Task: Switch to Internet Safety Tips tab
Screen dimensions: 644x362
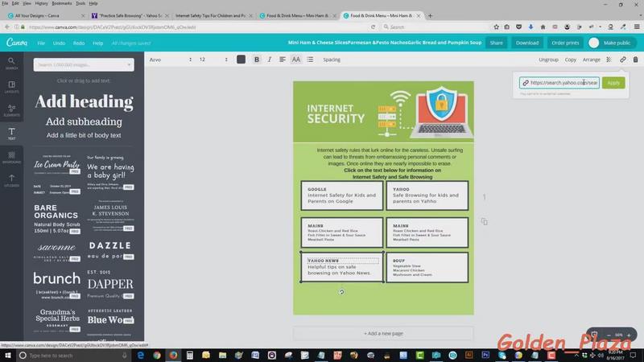Action: [x=213, y=15]
